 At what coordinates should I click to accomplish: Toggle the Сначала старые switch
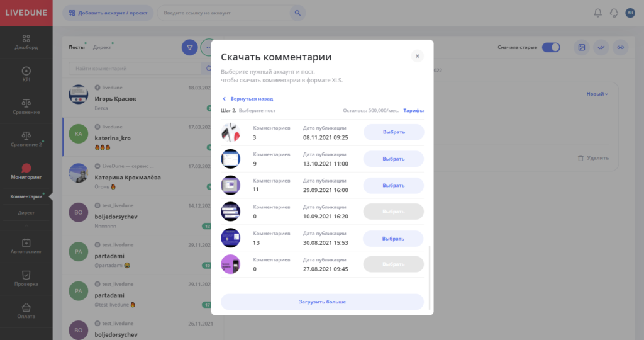coord(551,47)
